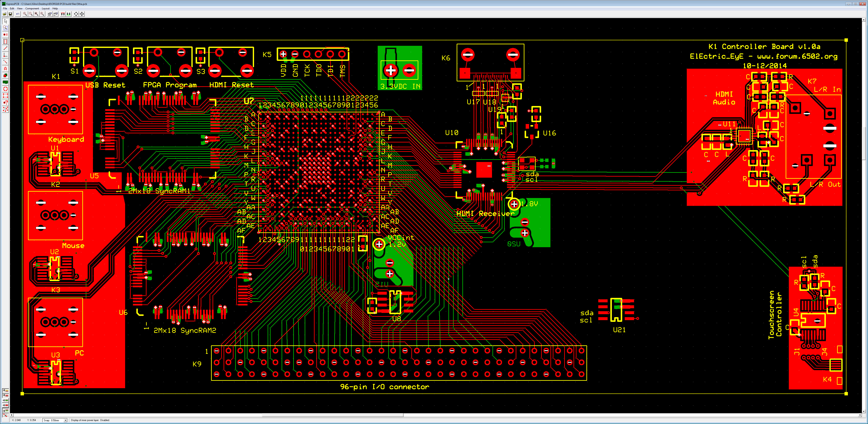Select the place text tool

click(5, 69)
